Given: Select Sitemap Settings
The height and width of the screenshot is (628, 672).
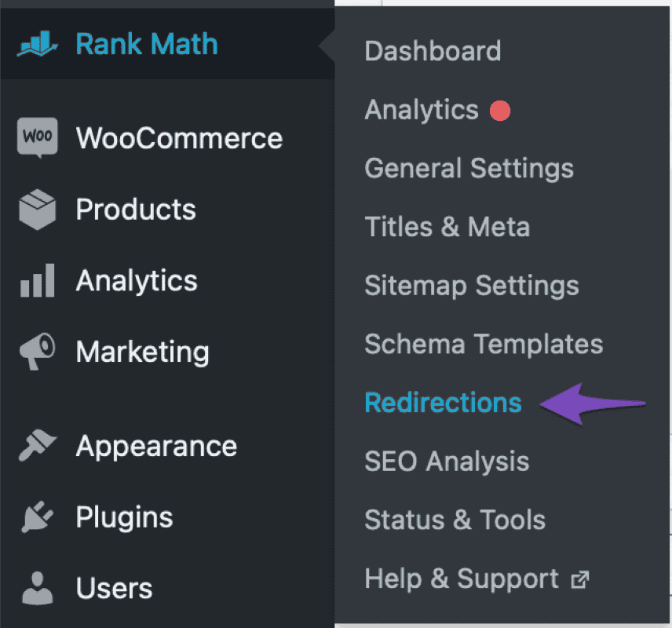Looking at the screenshot, I should (x=472, y=285).
